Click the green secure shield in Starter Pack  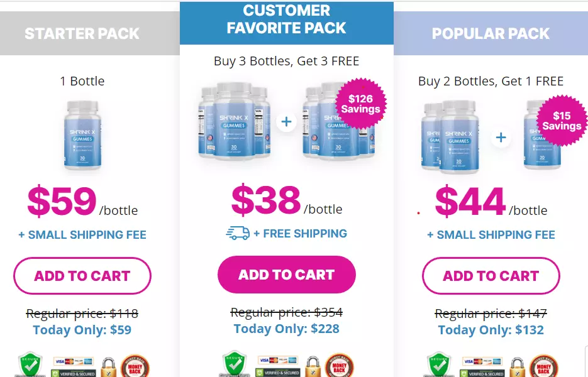click(x=30, y=364)
